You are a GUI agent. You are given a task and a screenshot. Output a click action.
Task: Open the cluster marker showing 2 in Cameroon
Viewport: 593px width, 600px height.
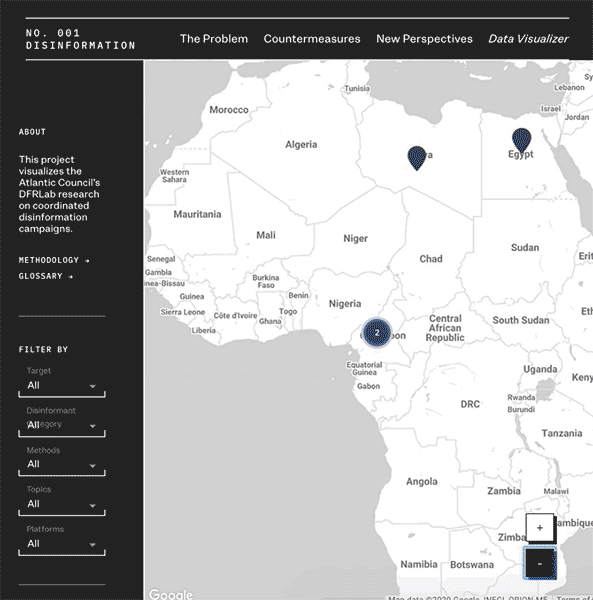377,333
